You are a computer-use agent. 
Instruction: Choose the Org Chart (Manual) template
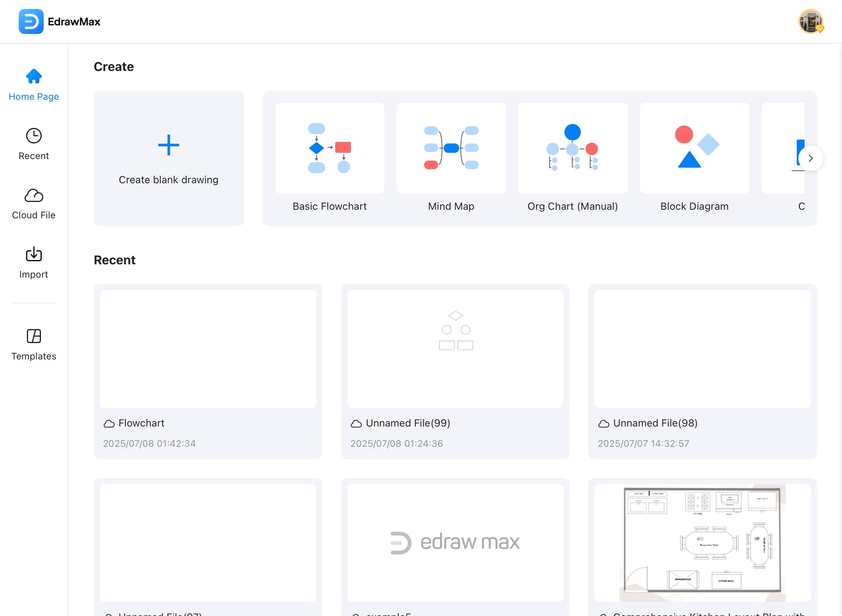point(573,148)
